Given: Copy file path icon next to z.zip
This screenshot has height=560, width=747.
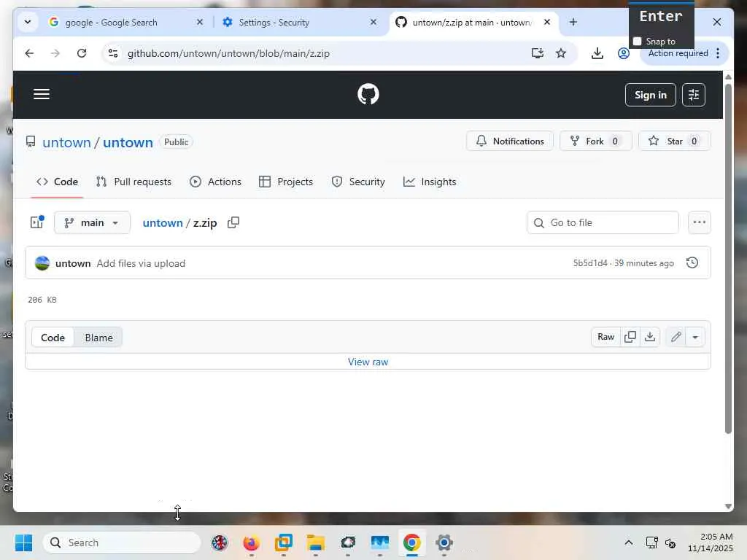Looking at the screenshot, I should pos(233,222).
